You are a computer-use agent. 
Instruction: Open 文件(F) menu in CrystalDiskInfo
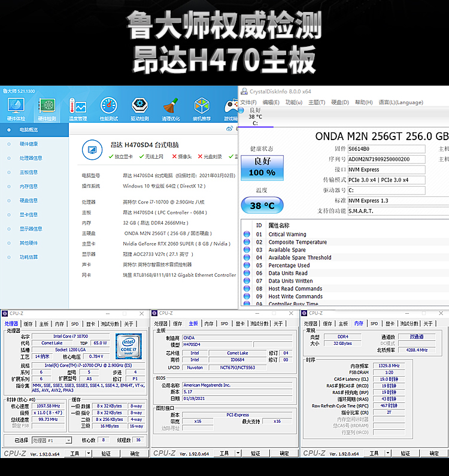click(x=248, y=102)
